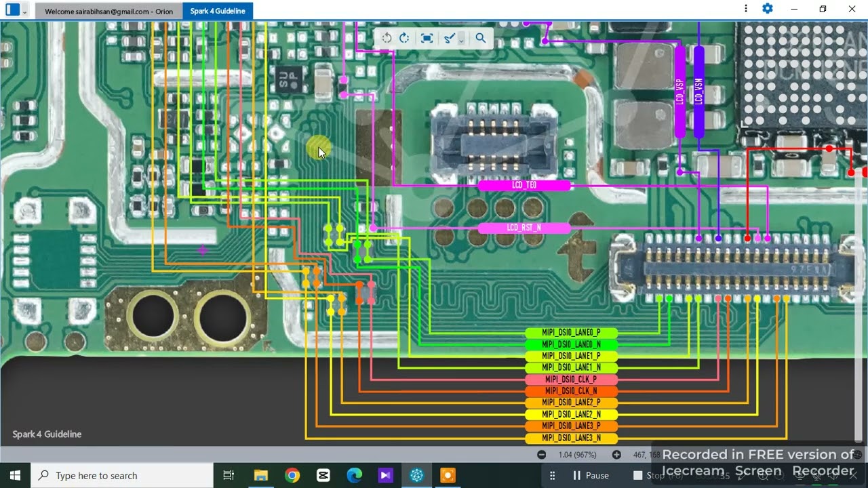Select the Spark 4 Guideline tab
868x488 pixels.
pos(218,11)
